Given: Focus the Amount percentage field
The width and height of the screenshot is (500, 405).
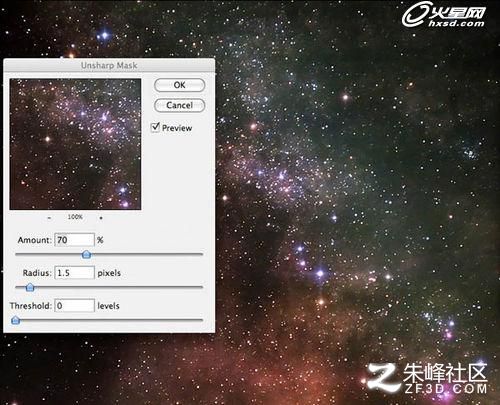Looking at the screenshot, I should pyautogui.click(x=75, y=240).
